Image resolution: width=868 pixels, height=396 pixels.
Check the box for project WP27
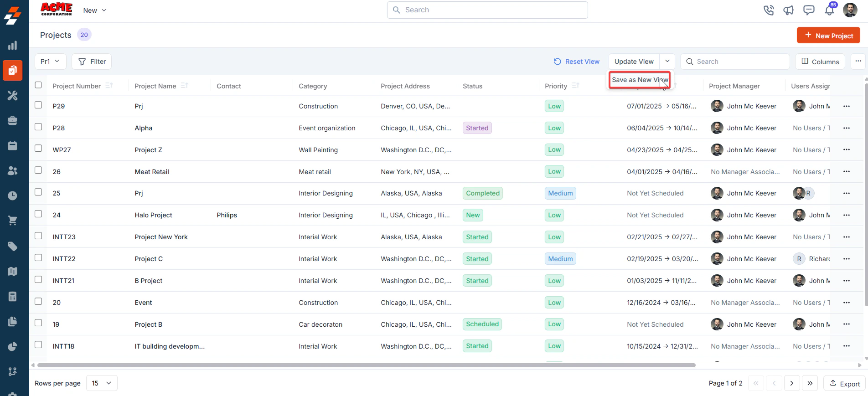click(x=38, y=148)
